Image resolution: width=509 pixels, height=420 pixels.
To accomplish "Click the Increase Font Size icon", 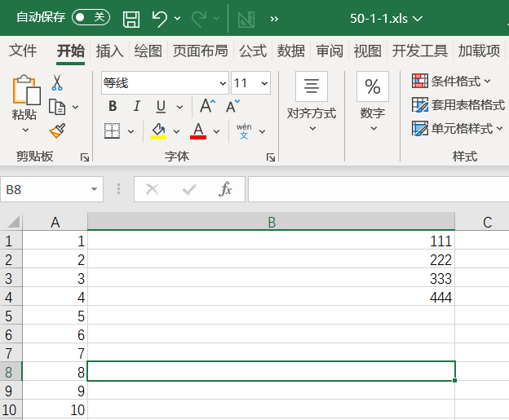I will [x=207, y=106].
